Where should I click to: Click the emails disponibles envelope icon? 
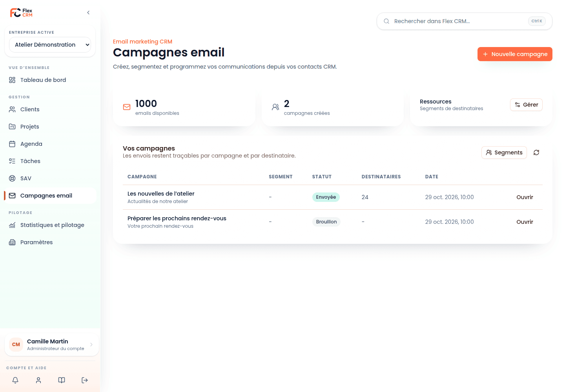[x=127, y=107]
